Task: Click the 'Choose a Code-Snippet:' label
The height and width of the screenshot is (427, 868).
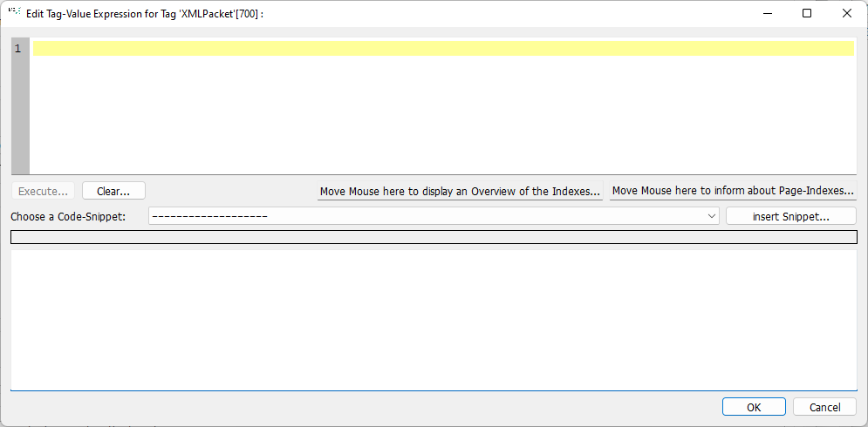Action: click(x=69, y=216)
